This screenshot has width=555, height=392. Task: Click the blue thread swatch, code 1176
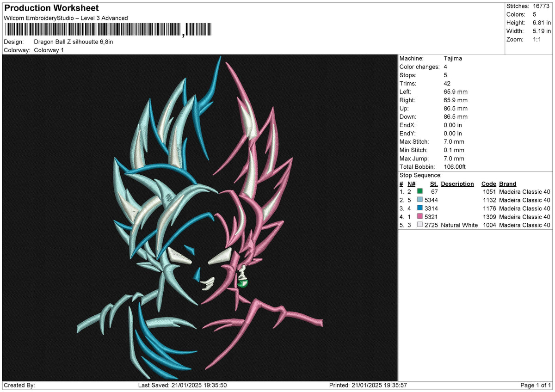coord(420,208)
